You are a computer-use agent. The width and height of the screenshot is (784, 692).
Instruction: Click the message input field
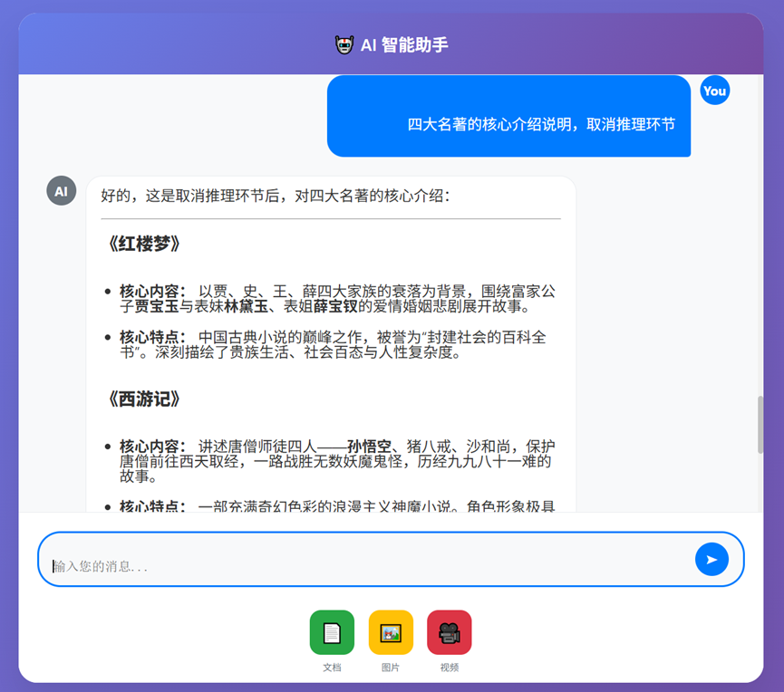363,559
